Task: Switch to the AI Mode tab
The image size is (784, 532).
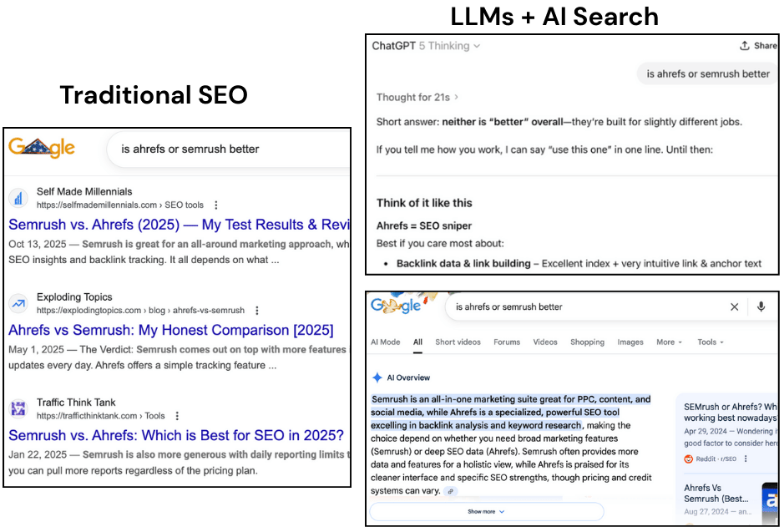Action: (385, 342)
